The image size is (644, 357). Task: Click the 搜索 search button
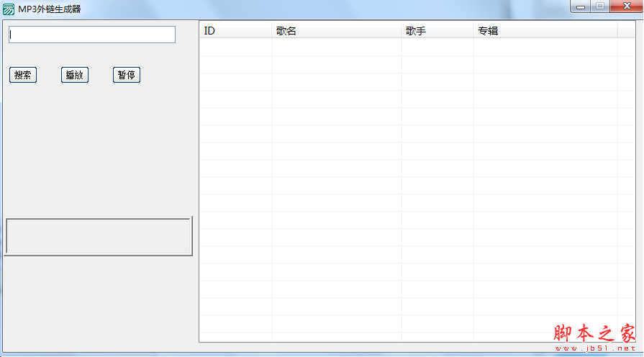pyautogui.click(x=23, y=75)
